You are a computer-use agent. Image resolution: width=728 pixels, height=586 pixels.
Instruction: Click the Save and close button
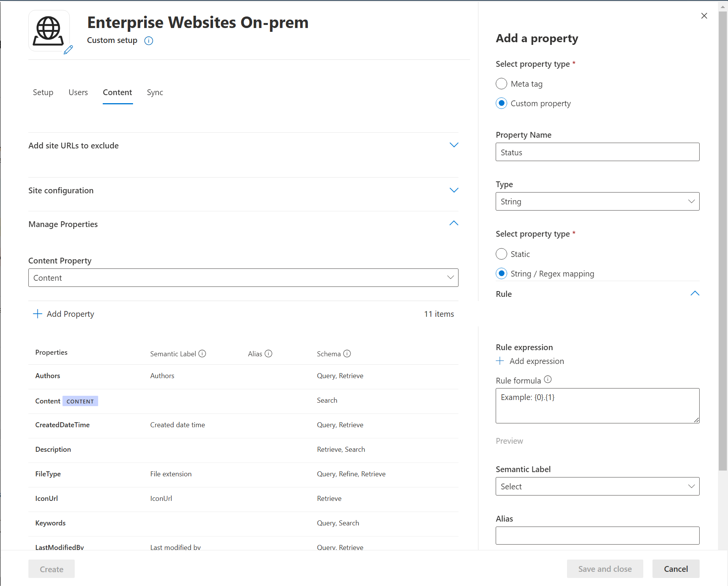pos(605,569)
